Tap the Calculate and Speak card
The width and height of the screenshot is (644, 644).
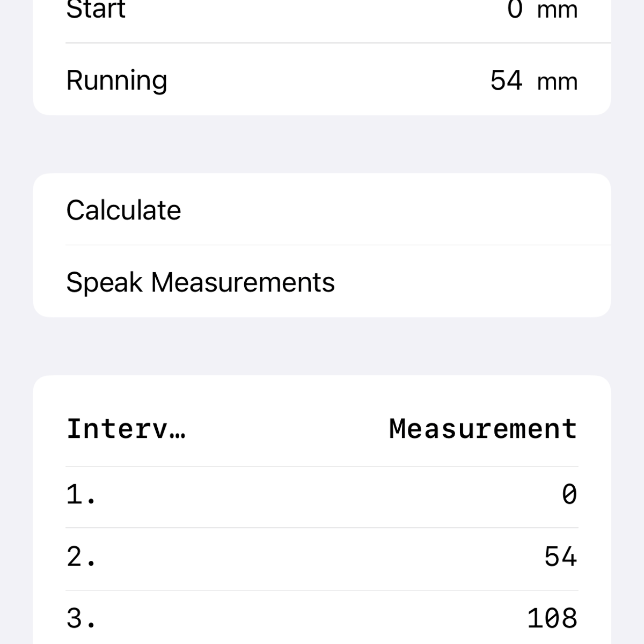click(x=322, y=244)
